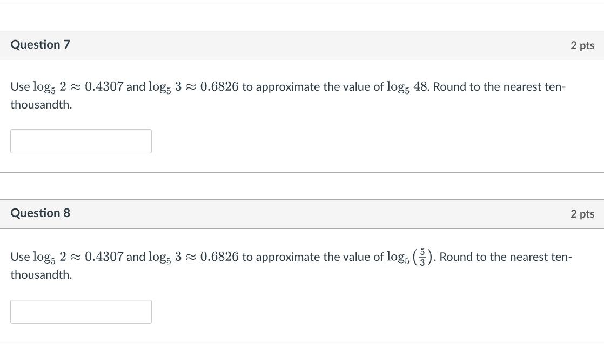Click the Question 8 heading text

(x=40, y=213)
